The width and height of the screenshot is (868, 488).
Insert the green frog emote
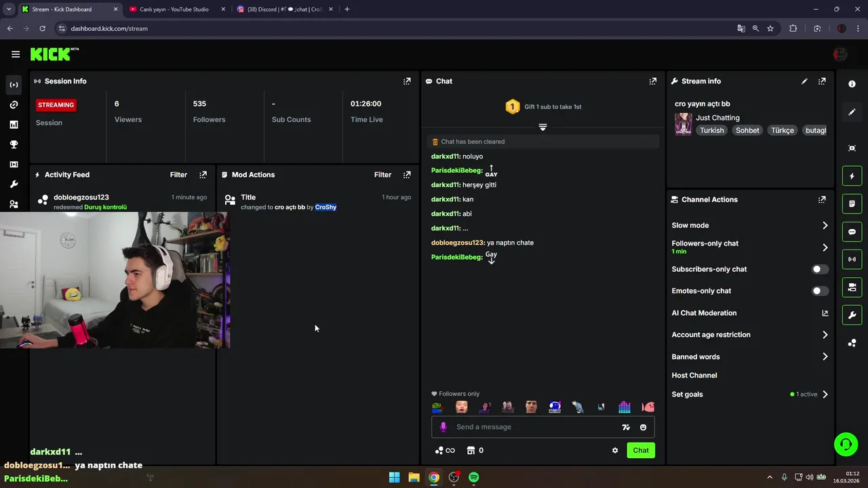[x=437, y=407]
